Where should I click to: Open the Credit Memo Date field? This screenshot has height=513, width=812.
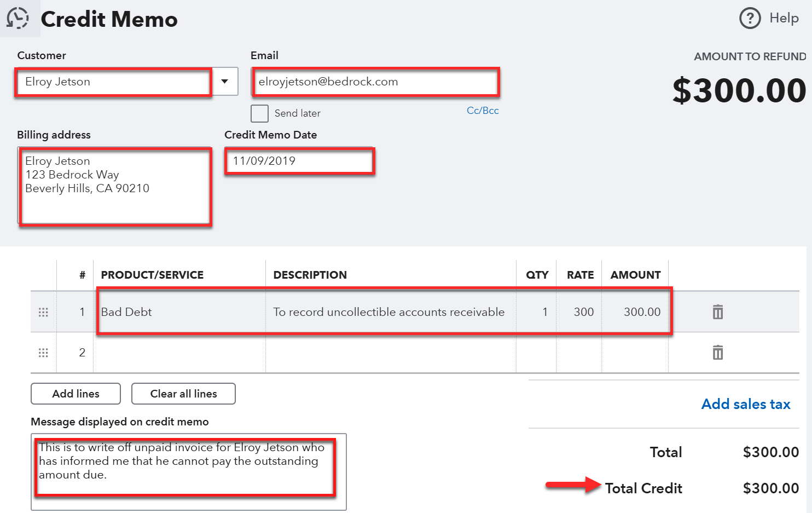[299, 160]
